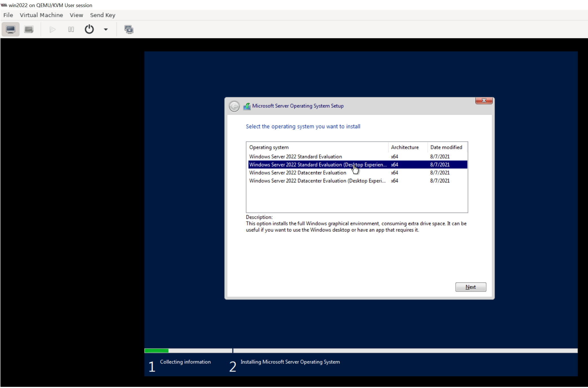Image resolution: width=588 pixels, height=388 pixels.
Task: Show the graphical console view
Action: pos(10,29)
